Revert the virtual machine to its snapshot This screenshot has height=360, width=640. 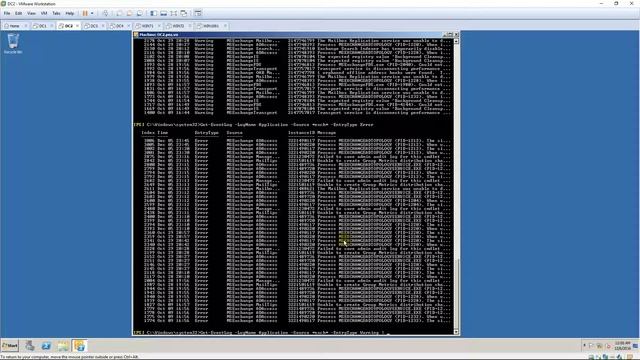tap(129, 13)
